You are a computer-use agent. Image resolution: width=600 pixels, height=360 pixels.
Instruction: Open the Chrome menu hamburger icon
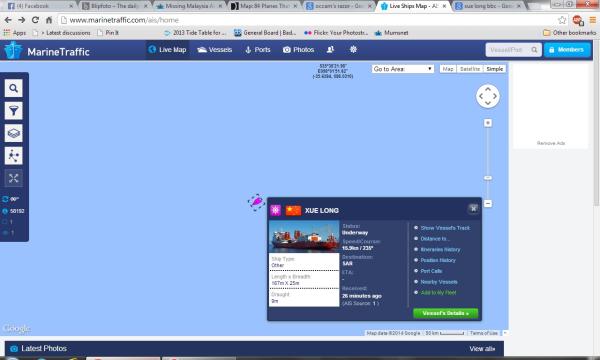[593, 20]
